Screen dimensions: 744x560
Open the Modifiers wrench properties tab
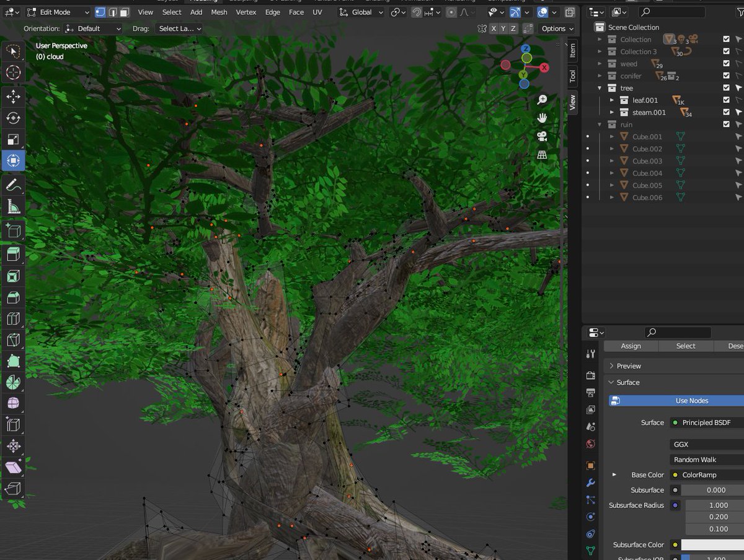point(590,483)
